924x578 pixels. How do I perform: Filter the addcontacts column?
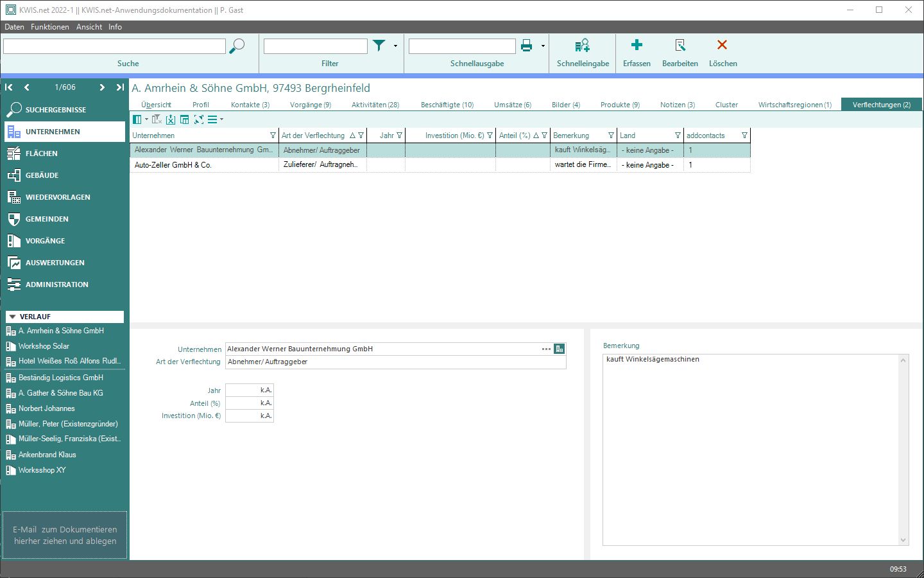tap(744, 136)
